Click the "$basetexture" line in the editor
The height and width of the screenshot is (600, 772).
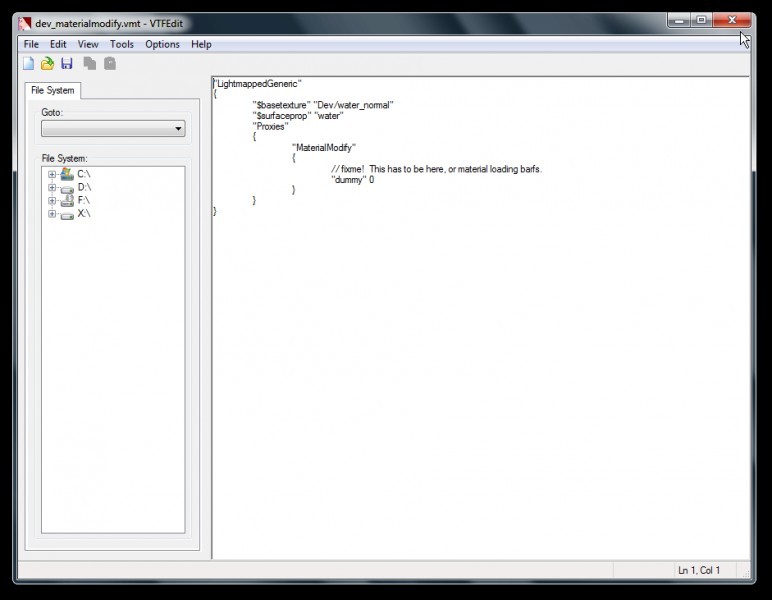(323, 105)
